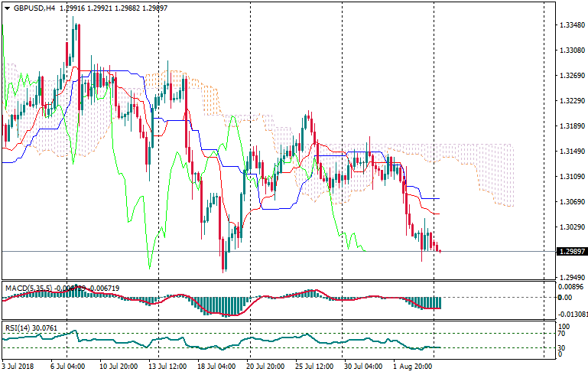Click the 1.29490 price axis label

click(x=570, y=278)
